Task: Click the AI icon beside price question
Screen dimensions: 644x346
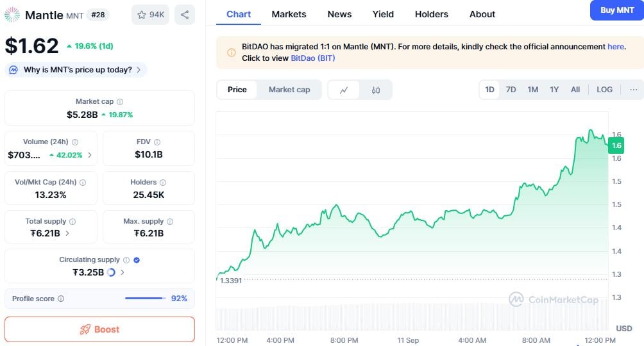Action: pyautogui.click(x=13, y=70)
